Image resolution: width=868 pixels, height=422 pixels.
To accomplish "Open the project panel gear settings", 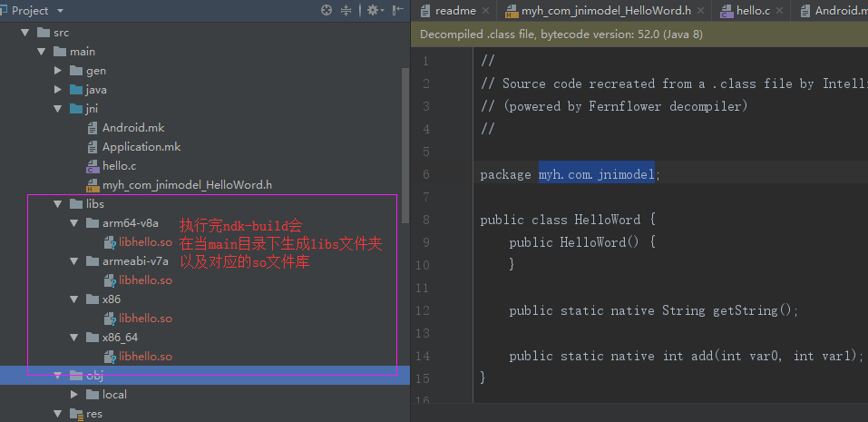I will tap(375, 10).
